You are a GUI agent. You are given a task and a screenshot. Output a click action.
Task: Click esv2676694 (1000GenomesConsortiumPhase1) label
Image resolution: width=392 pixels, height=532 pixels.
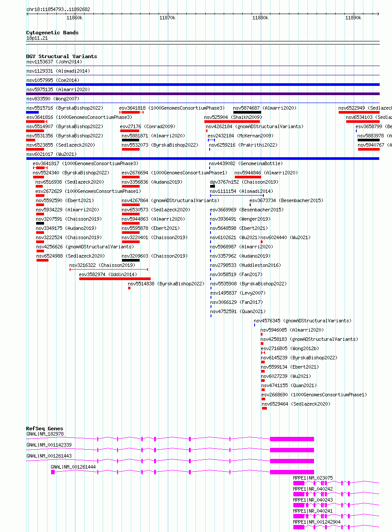point(174,173)
